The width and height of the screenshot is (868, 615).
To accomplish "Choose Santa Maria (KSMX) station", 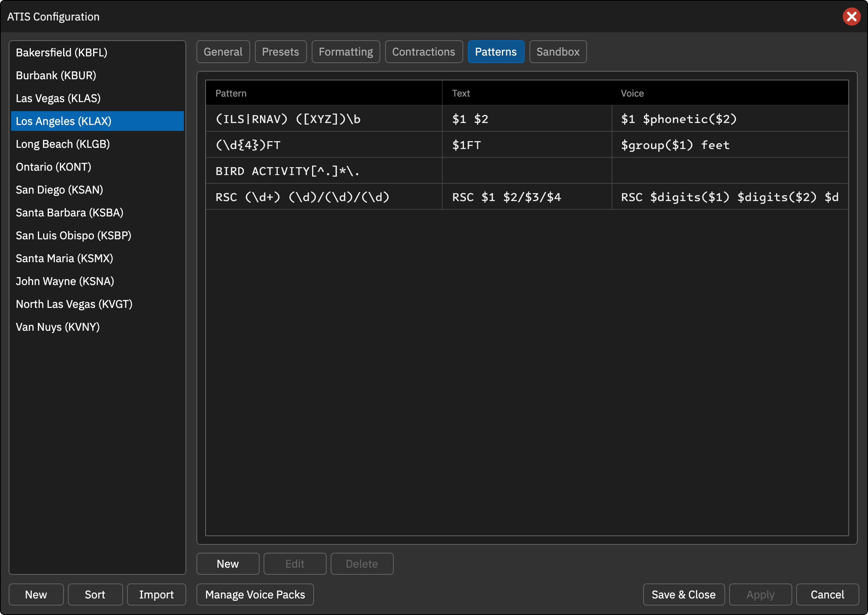I will click(x=97, y=258).
